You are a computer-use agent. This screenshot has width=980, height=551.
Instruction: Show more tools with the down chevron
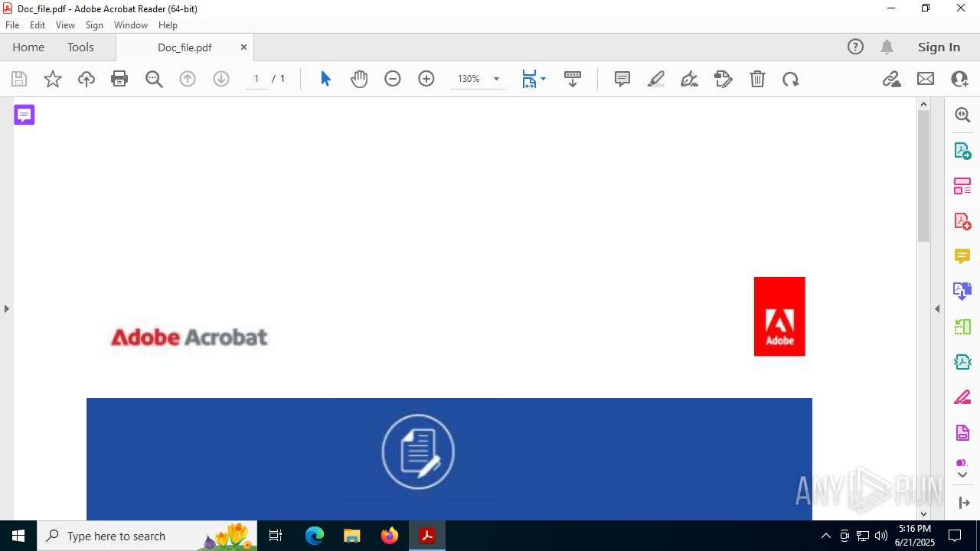coord(962,474)
